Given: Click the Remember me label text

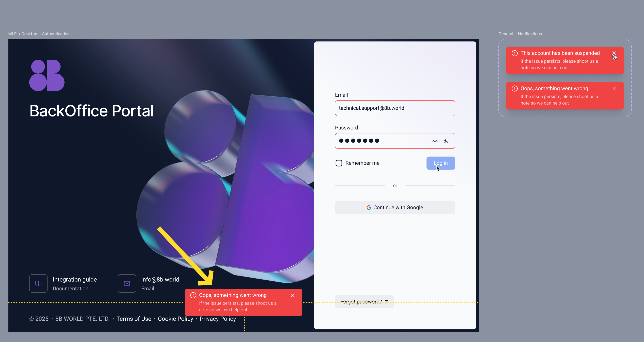Looking at the screenshot, I should [x=362, y=163].
